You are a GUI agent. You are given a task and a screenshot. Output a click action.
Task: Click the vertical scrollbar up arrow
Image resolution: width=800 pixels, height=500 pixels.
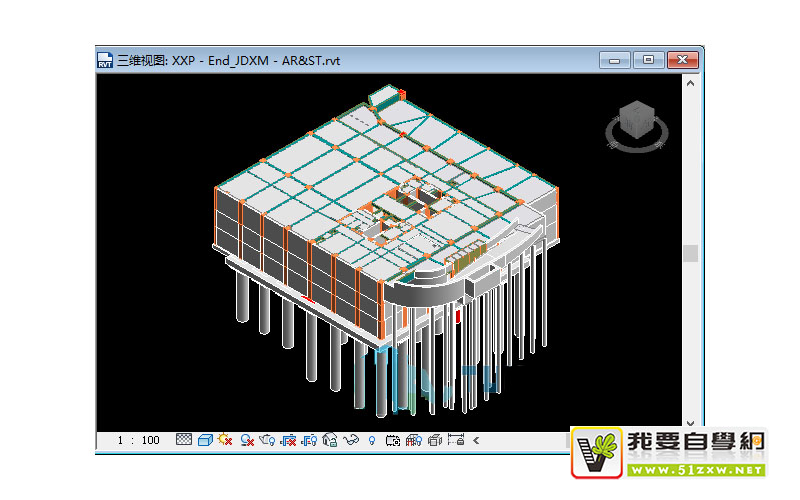[x=690, y=86]
